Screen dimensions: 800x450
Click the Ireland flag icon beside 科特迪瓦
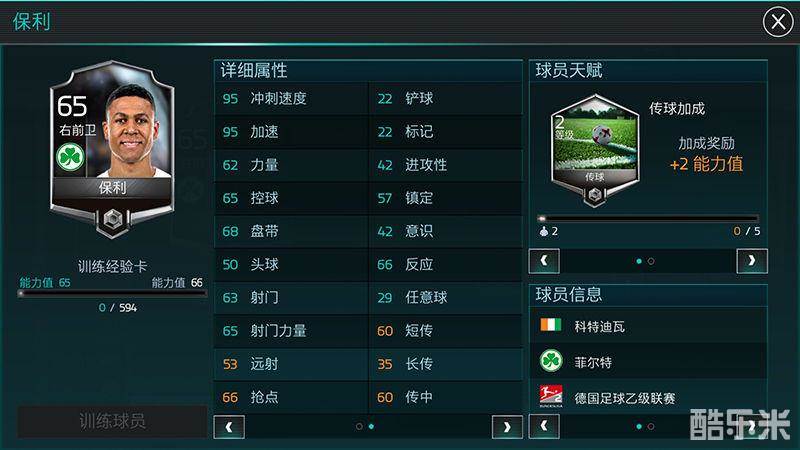tap(551, 325)
